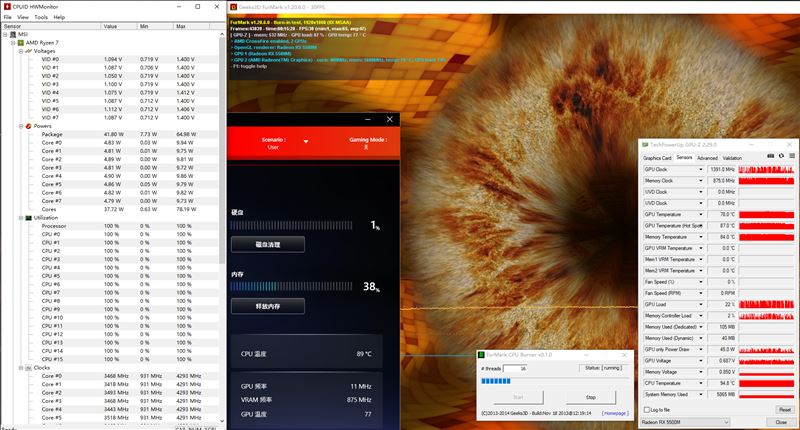The image size is (800, 430).
Task: Click the CPU 温度 89 ℃ reading
Action: coord(306,353)
